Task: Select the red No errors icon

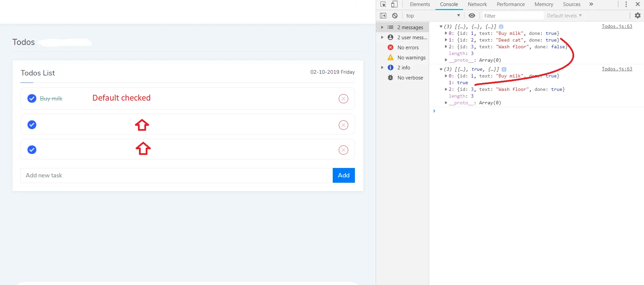Action: tap(390, 47)
